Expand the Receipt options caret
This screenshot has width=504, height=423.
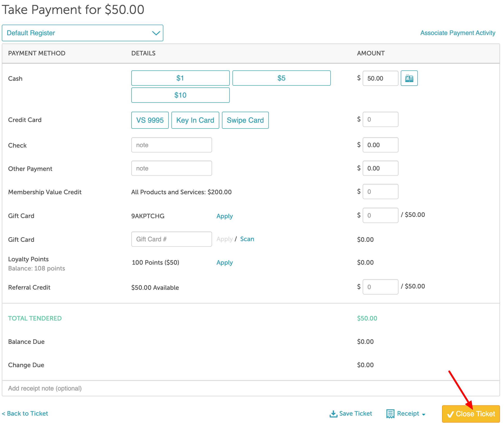coord(424,414)
